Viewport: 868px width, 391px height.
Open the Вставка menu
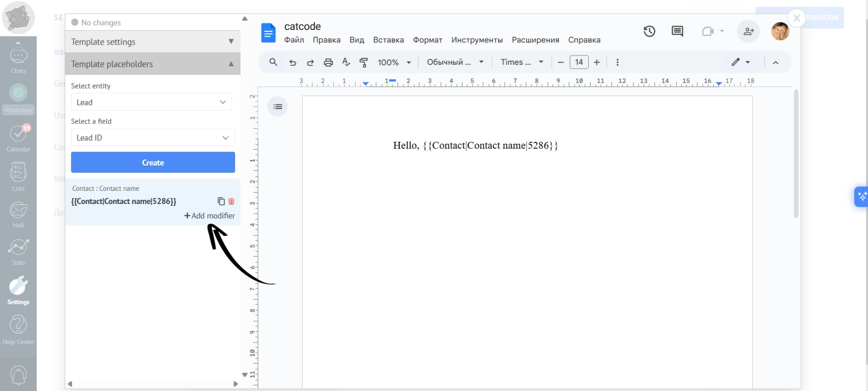pos(388,40)
